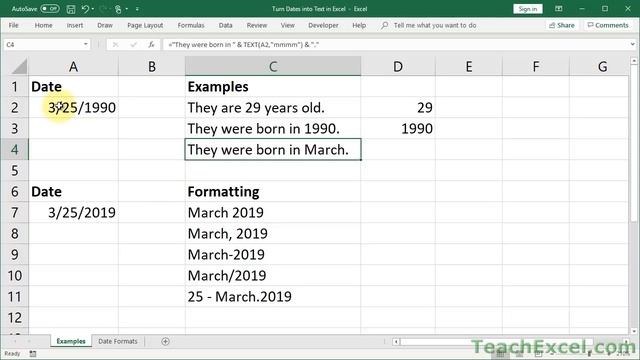640x360 pixels.
Task: Click the Touch/Mouse Mode icon
Action: 118,9
